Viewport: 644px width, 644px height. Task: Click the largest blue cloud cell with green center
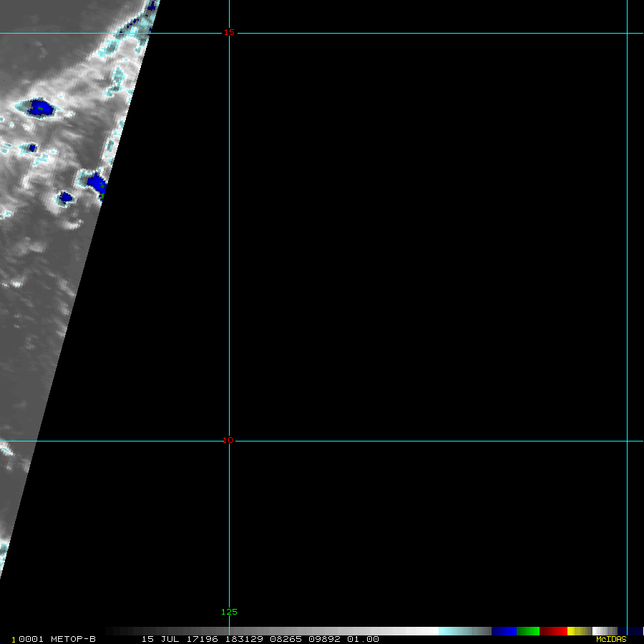(41, 108)
